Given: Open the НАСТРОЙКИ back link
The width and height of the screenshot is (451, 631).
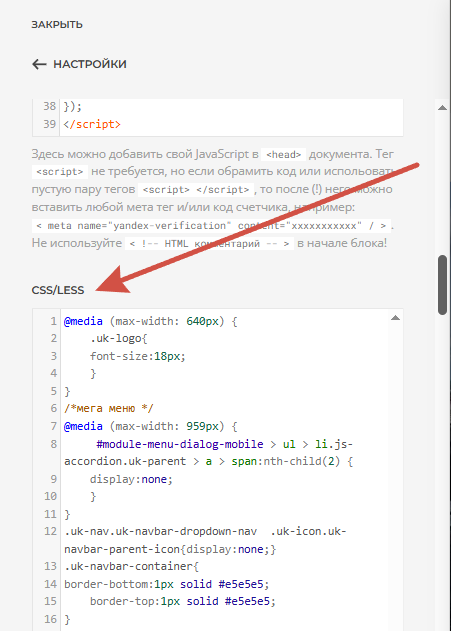Looking at the screenshot, I should pos(79,64).
